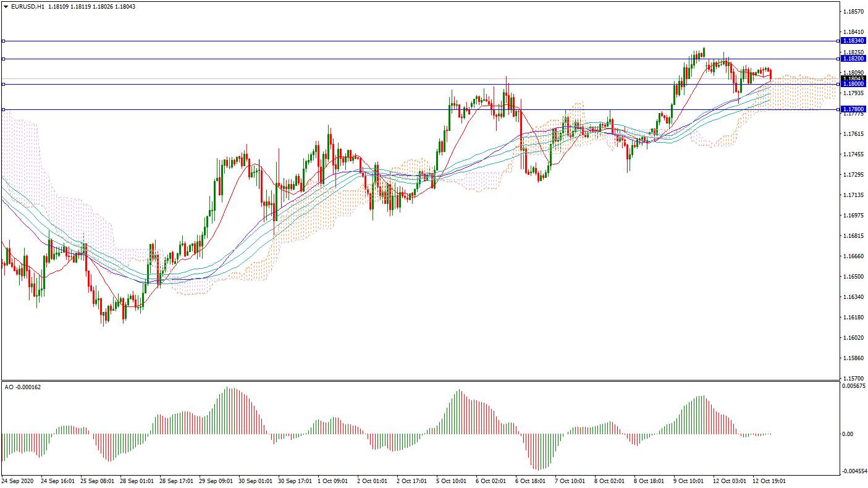Click the 1.16020 price scale label
Screen dimensions: 868x488
[853, 338]
